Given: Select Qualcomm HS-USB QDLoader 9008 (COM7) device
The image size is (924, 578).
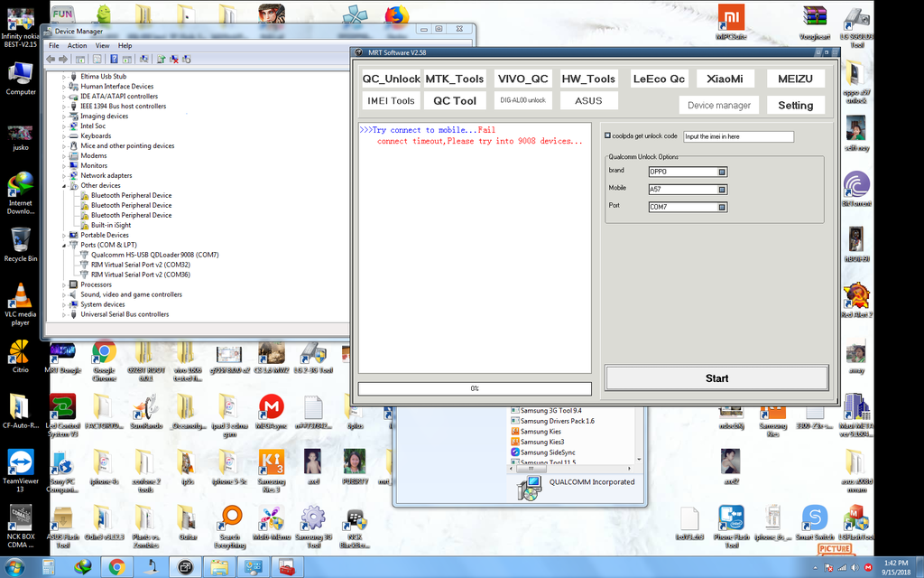Looking at the screenshot, I should pyautogui.click(x=154, y=255).
